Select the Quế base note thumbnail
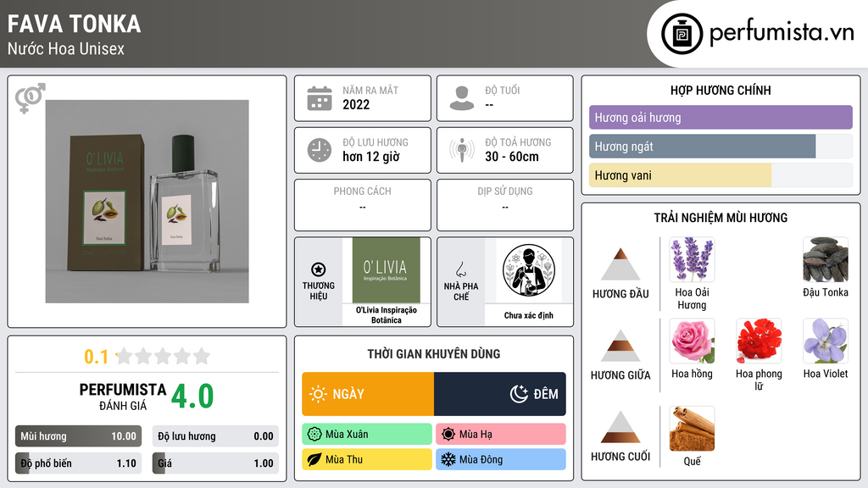Image resolution: width=868 pixels, height=488 pixels. point(692,429)
